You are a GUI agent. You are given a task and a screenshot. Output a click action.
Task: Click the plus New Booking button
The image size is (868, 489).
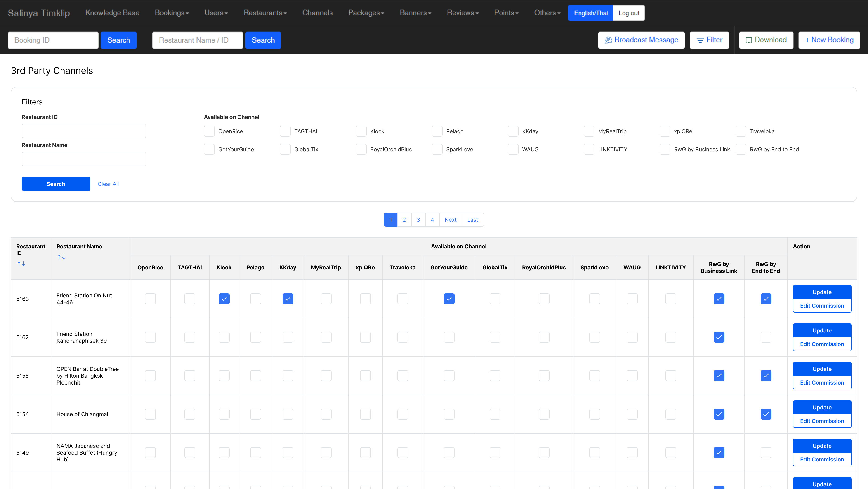[829, 40]
